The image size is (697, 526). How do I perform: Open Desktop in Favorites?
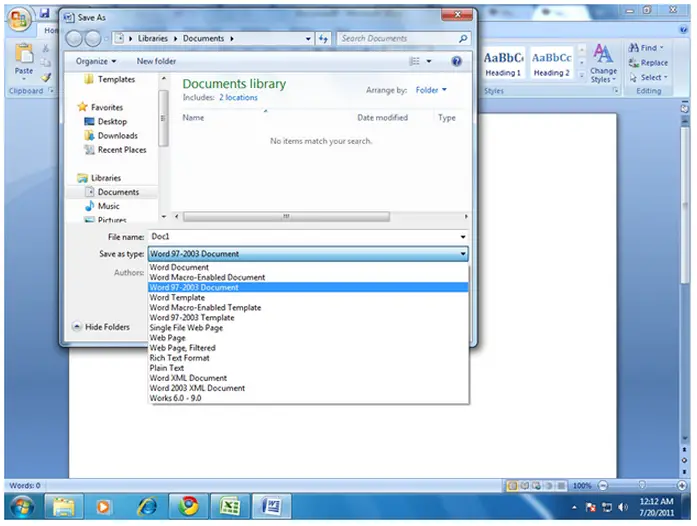(x=106, y=121)
